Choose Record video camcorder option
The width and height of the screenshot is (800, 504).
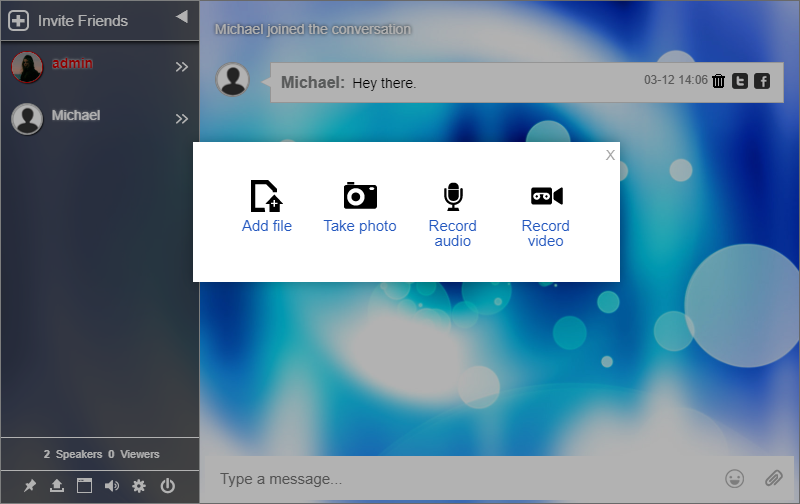point(546,196)
